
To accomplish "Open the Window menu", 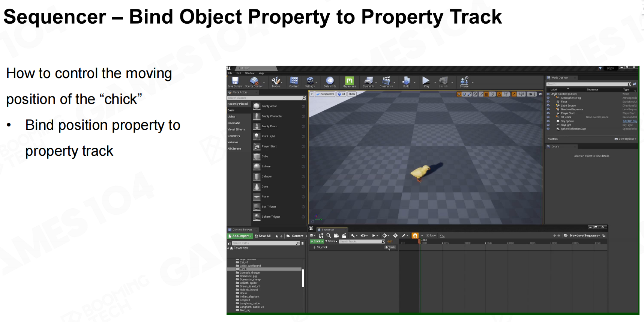I will (x=249, y=74).
